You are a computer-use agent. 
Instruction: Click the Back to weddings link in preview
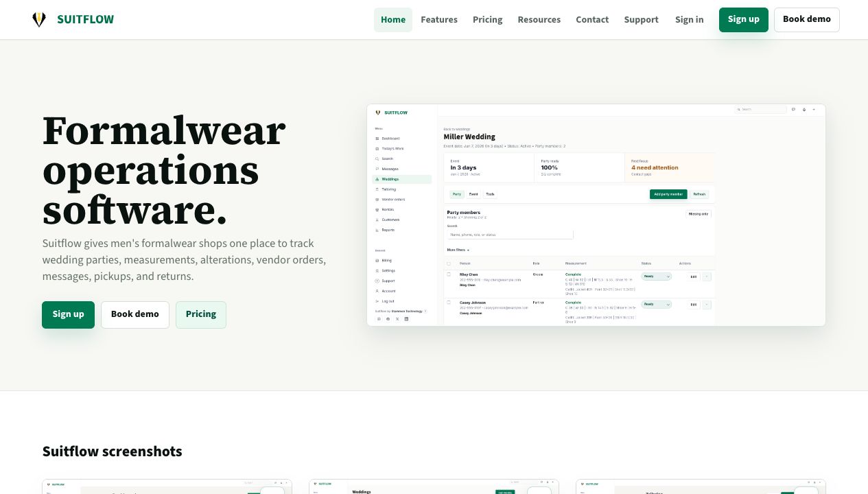click(457, 129)
